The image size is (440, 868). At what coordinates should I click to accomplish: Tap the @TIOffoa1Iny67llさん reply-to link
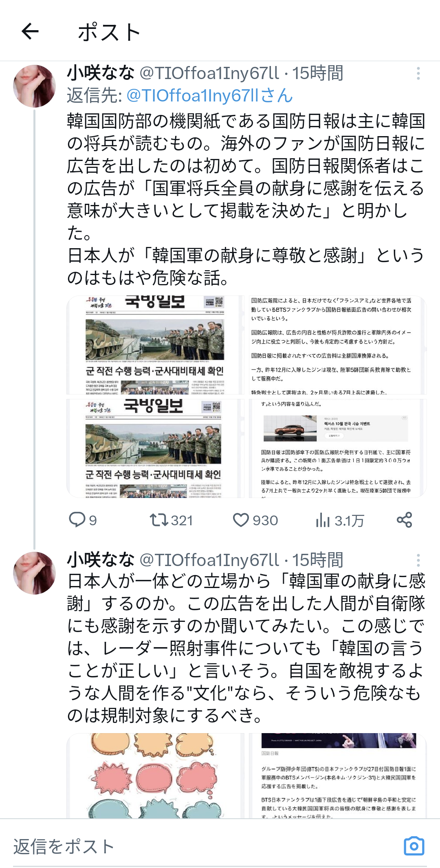tap(210, 95)
